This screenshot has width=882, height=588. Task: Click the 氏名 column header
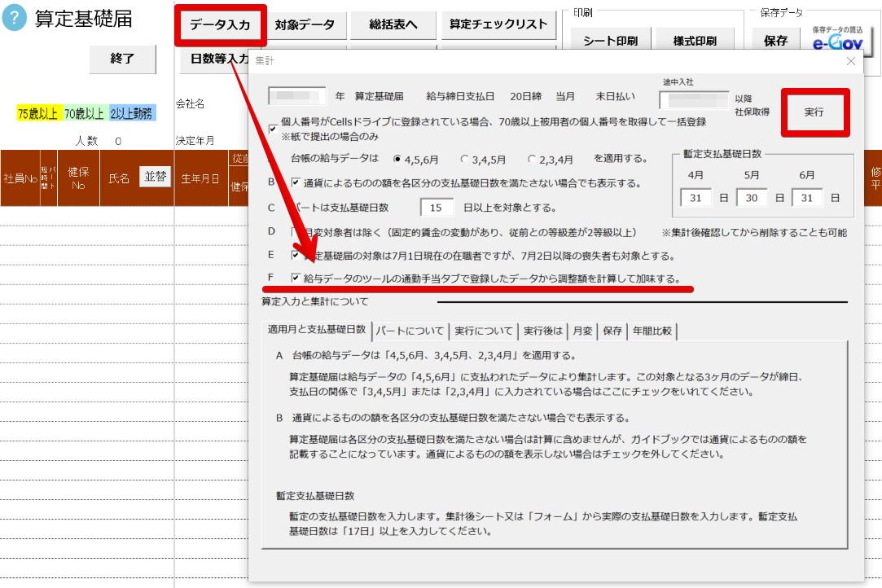tap(119, 179)
